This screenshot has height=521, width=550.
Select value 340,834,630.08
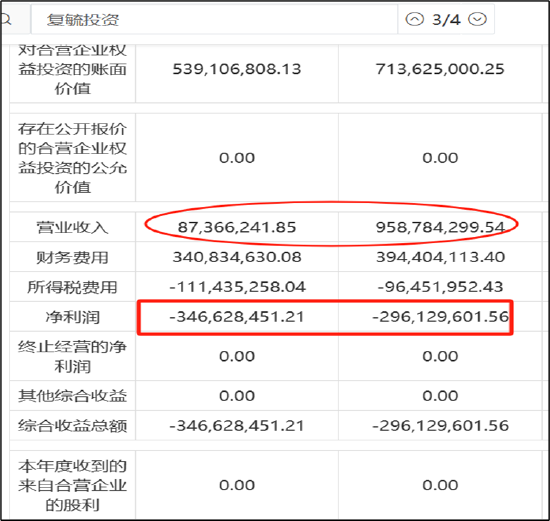(237, 257)
